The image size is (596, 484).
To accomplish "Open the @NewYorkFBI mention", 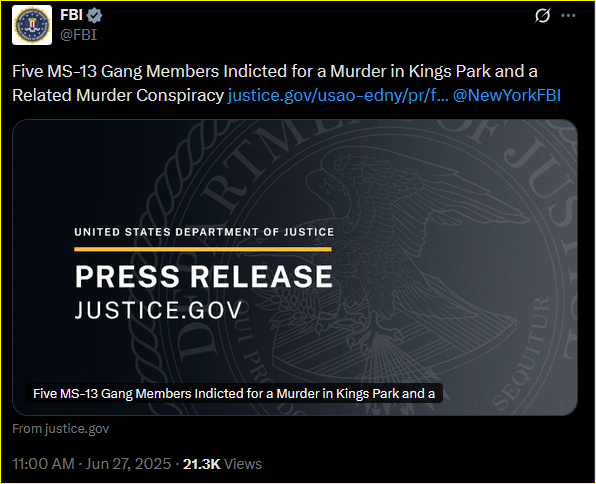I will [507, 95].
